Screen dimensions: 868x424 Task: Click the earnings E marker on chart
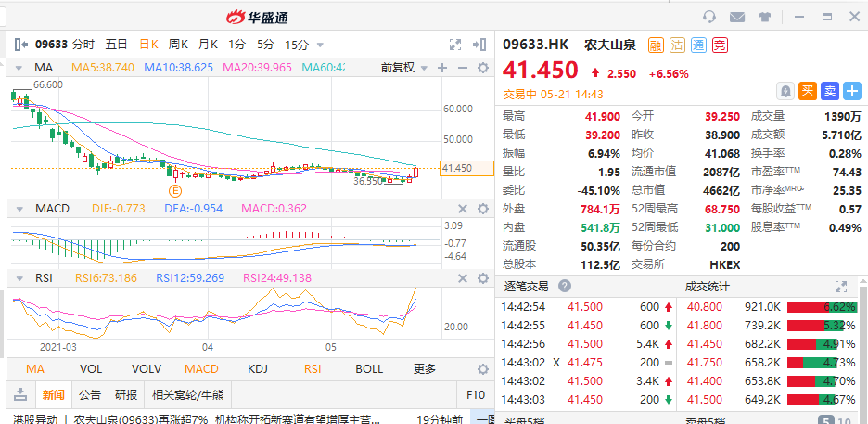click(175, 191)
